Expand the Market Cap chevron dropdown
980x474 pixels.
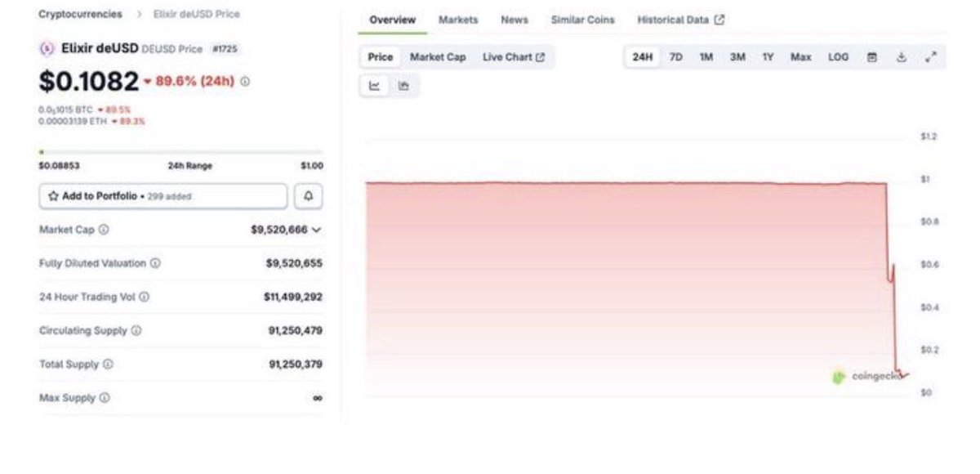pos(317,230)
